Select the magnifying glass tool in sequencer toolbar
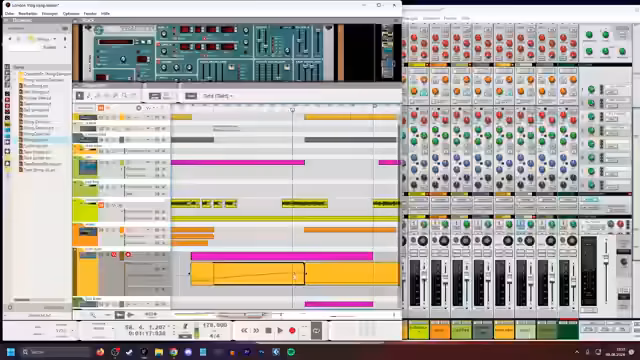640x360 pixels. point(124,96)
